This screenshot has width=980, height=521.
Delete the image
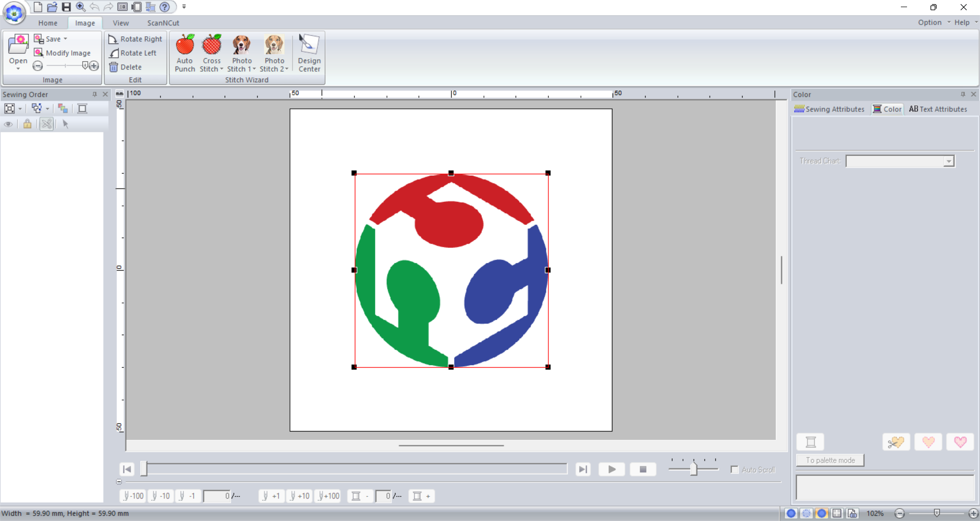126,67
